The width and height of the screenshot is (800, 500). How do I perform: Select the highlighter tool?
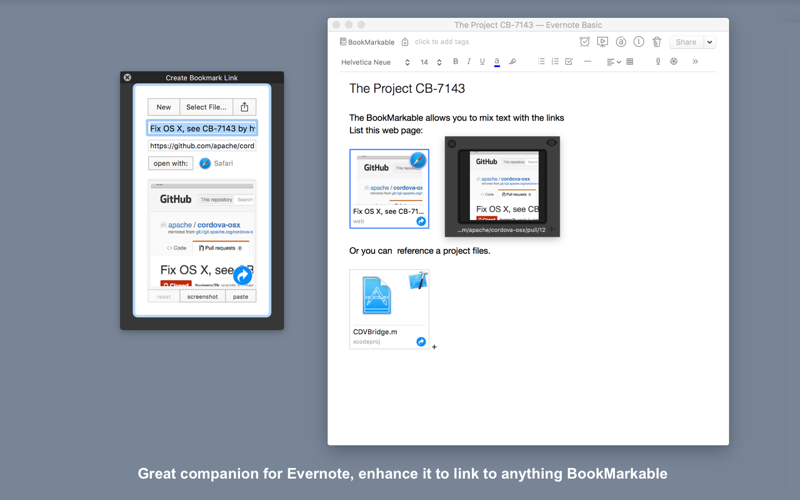pos(513,62)
